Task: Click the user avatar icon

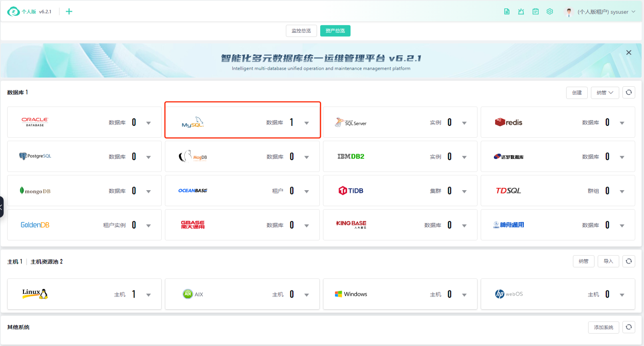Action: coord(569,12)
